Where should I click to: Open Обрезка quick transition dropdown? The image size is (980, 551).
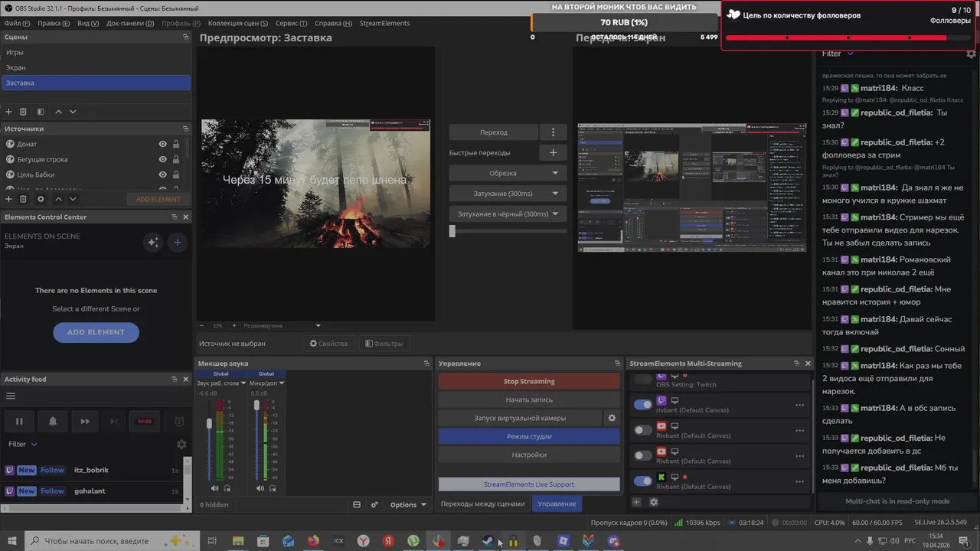(x=508, y=173)
